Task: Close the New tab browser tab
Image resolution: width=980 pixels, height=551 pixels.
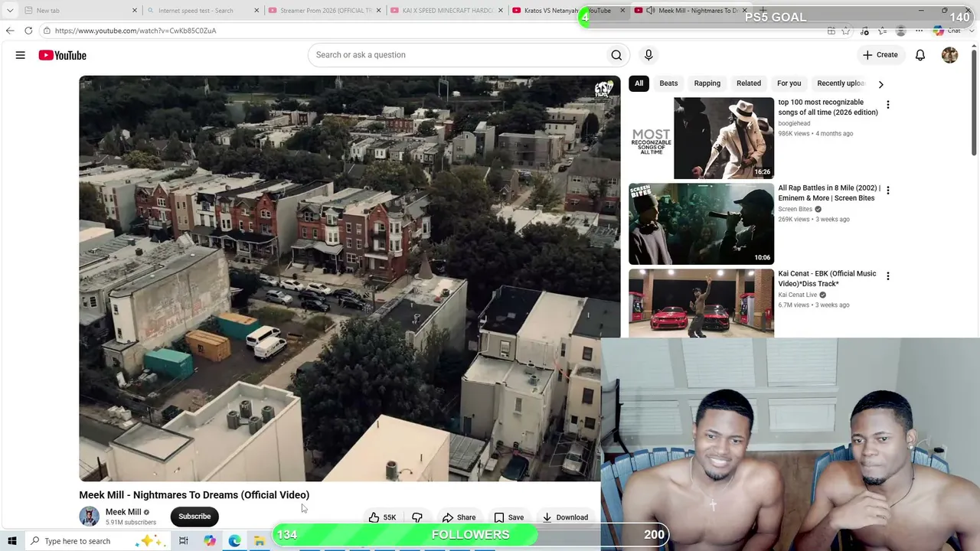Action: click(x=135, y=11)
